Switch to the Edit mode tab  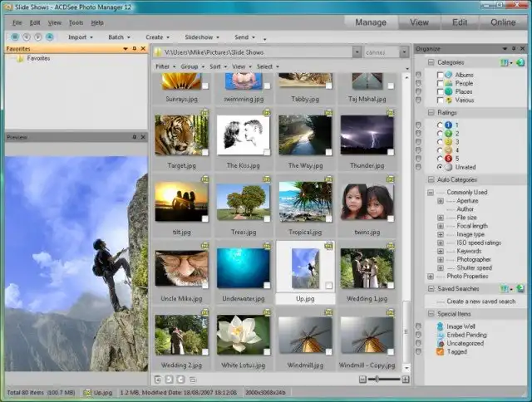pos(459,22)
